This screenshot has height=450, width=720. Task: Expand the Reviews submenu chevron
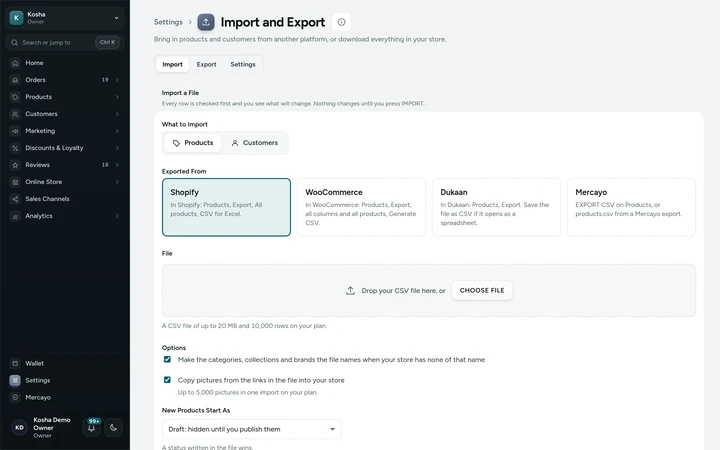pos(117,165)
